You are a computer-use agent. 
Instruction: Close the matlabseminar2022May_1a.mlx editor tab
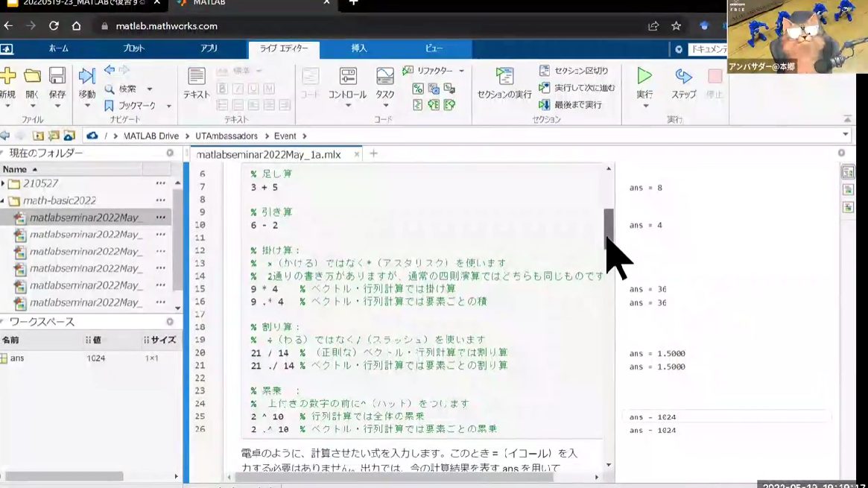357,155
